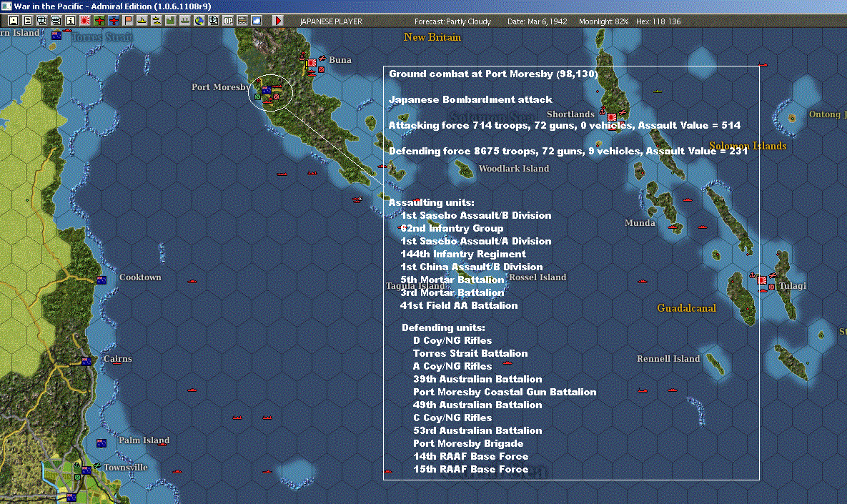Select the Townsville base flag icon
Screen dimensions: 847x504
[x=86, y=470]
